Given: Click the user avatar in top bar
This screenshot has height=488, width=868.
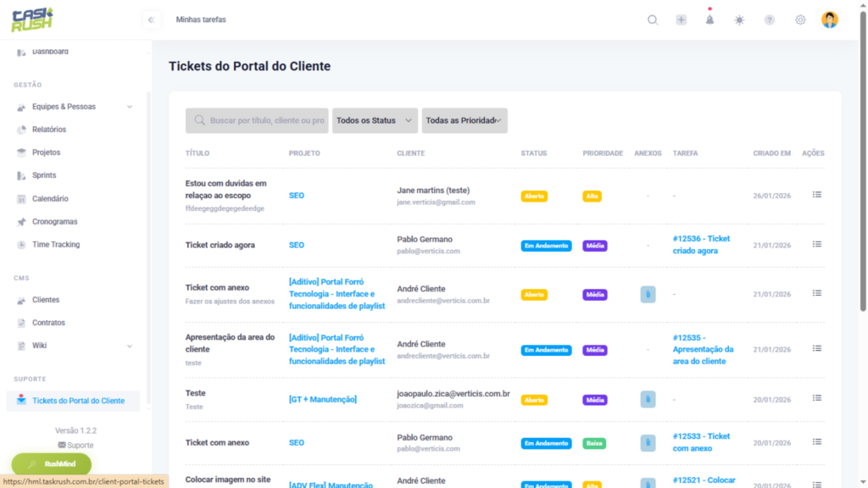Looking at the screenshot, I should 830,20.
